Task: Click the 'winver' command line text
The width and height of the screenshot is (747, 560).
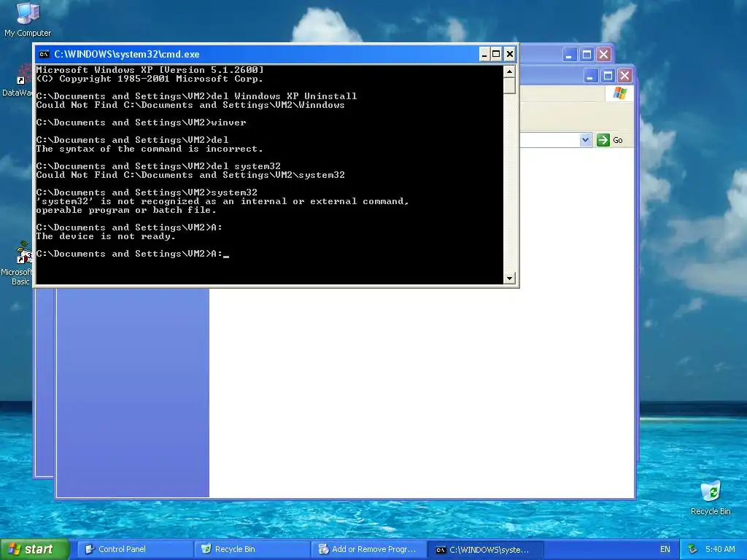Action: pos(141,122)
